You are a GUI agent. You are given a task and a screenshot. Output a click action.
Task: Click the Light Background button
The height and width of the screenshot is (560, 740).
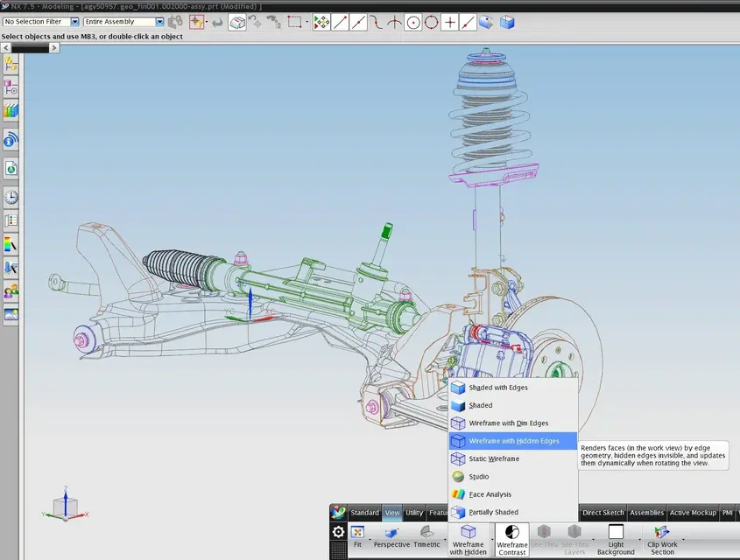[616, 540]
